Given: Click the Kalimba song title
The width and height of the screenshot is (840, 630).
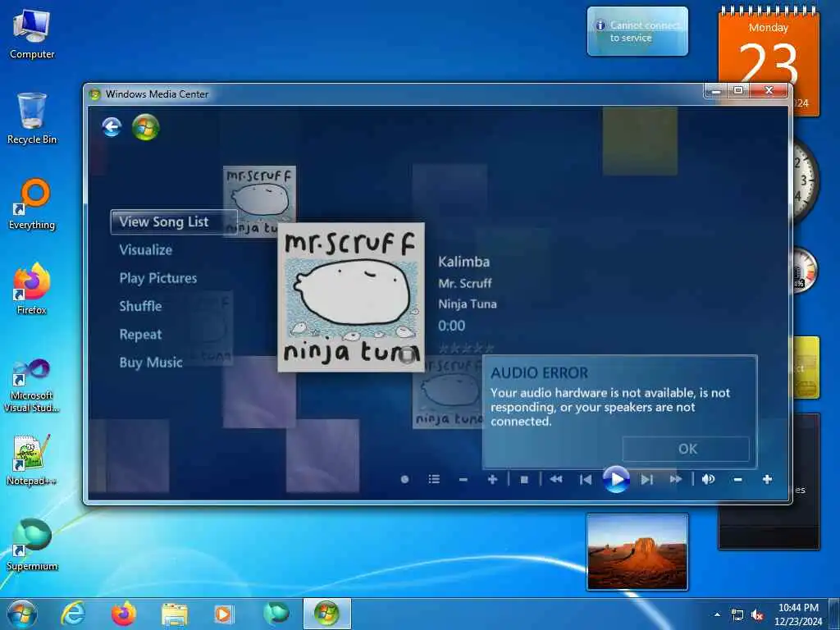Looking at the screenshot, I should coord(464,262).
